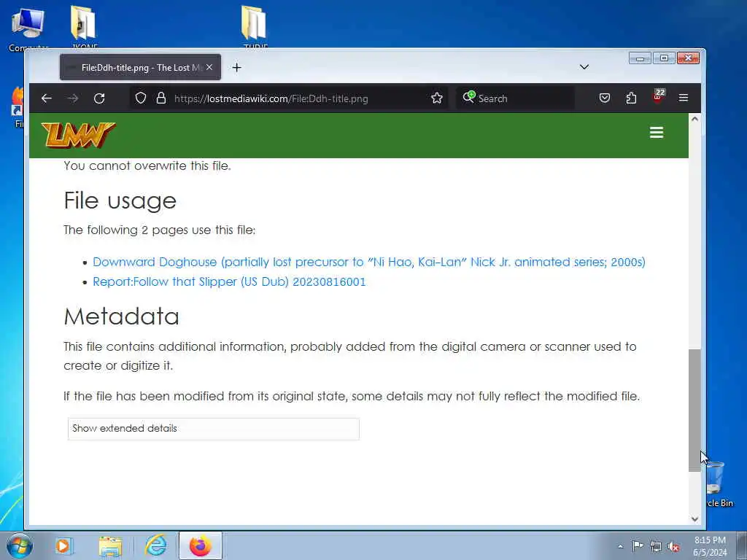Select the Computer desktop icon
This screenshot has height=560, width=747.
click(28, 29)
